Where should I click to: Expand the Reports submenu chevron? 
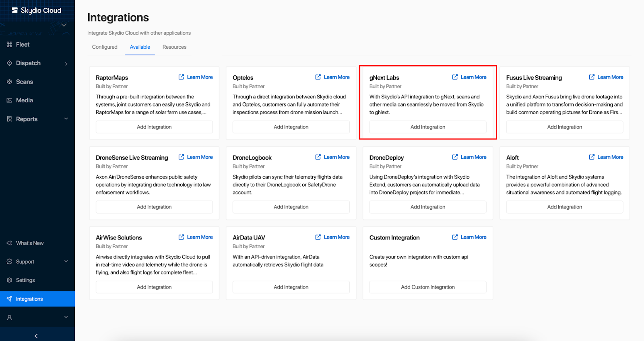(66, 119)
